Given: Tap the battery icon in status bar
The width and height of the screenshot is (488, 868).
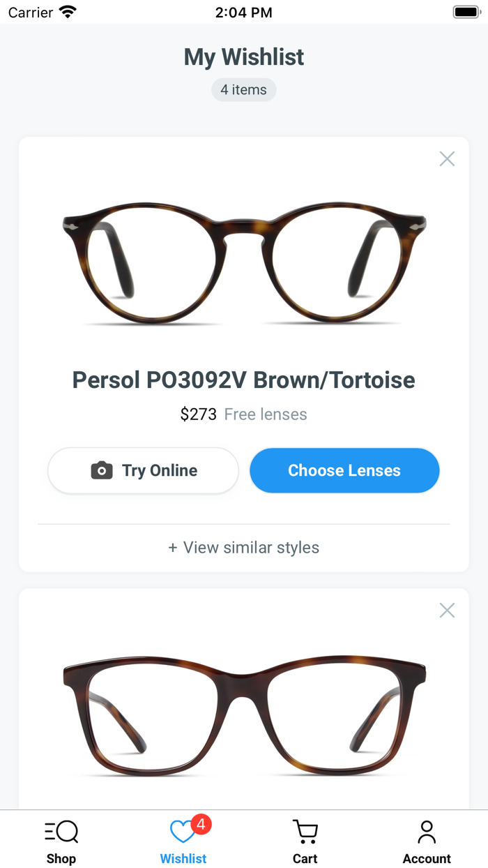Looking at the screenshot, I should tap(466, 11).
